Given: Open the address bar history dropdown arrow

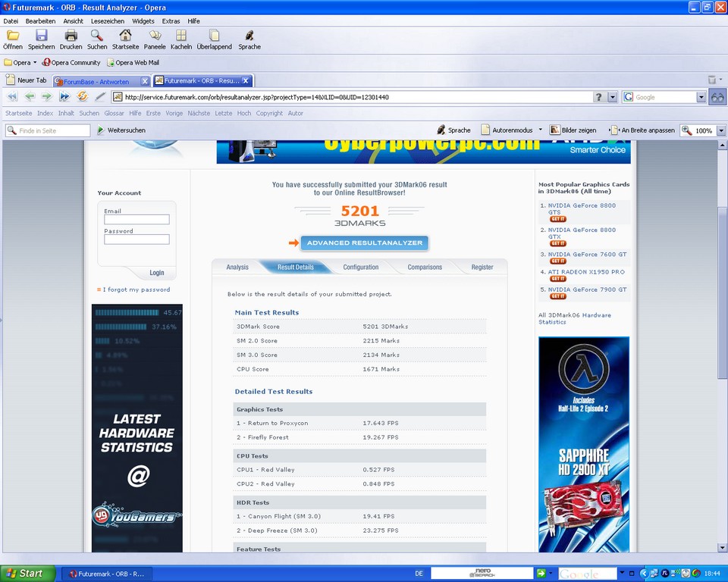Looking at the screenshot, I should pyautogui.click(x=613, y=97).
